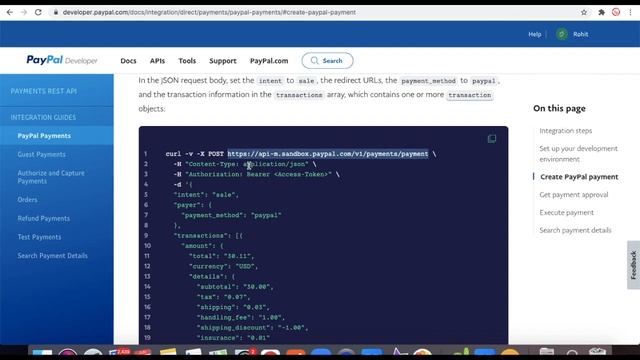
Task: Open the APIs menu
Action: 157,61
